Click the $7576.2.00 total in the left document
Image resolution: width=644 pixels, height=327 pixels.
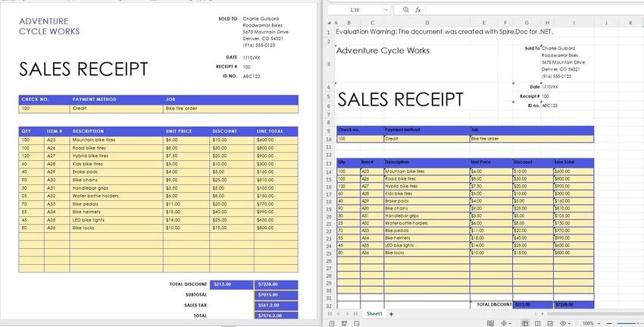tap(270, 316)
